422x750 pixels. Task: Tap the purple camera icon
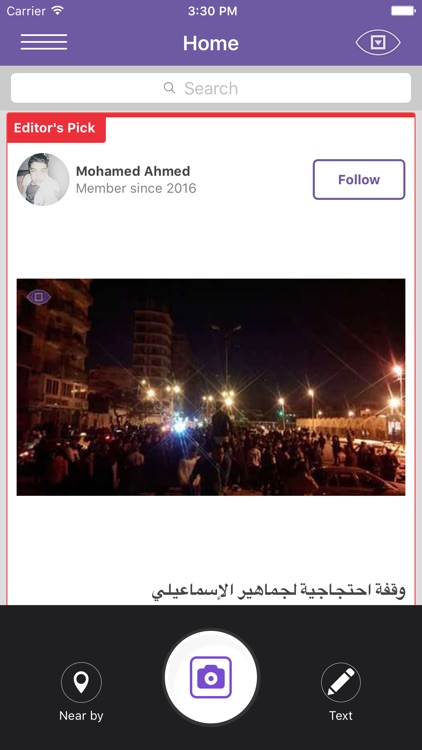coord(211,677)
